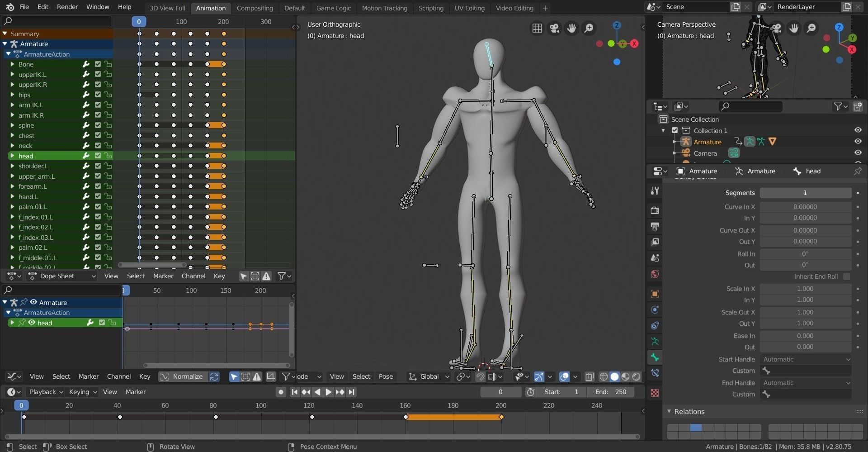The height and width of the screenshot is (452, 868).
Task: Open the Pose menu in viewport header
Action: click(386, 376)
